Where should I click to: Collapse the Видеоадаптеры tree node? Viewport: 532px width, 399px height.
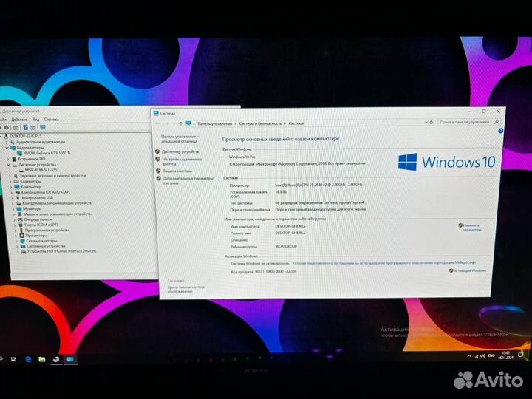tap(7, 147)
